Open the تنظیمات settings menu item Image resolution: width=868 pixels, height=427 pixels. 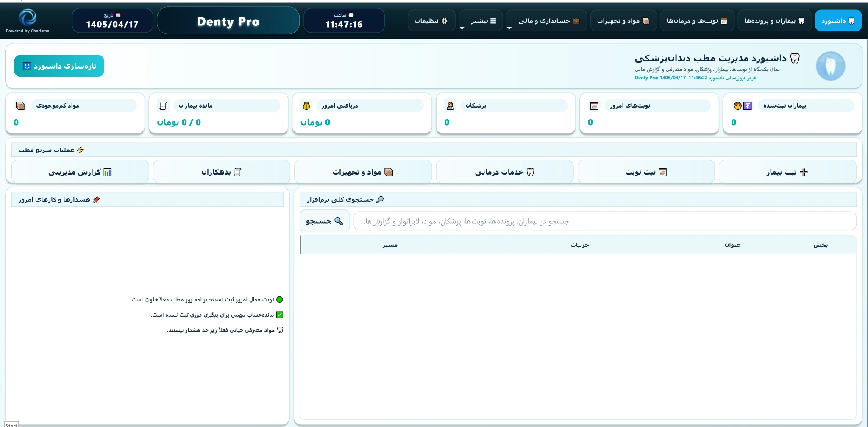click(x=431, y=21)
